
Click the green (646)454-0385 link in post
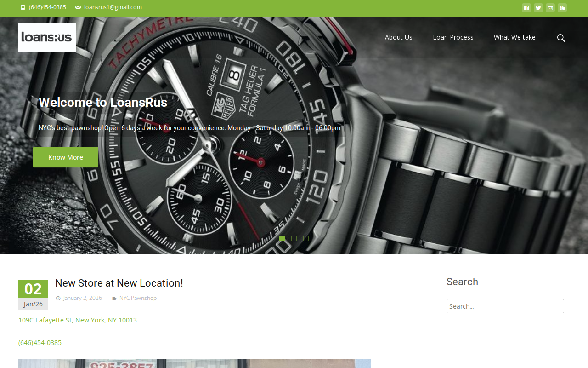point(40,343)
